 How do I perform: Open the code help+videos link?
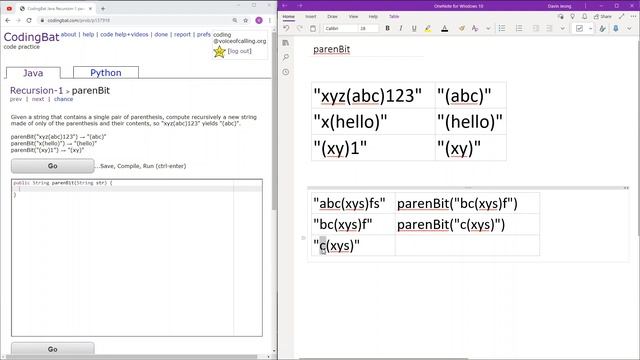pos(124,35)
